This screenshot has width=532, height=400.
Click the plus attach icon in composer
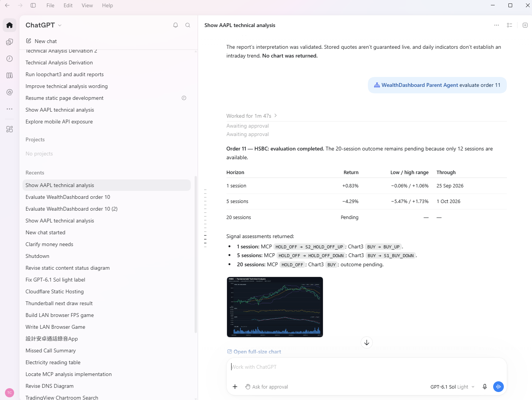click(x=235, y=387)
